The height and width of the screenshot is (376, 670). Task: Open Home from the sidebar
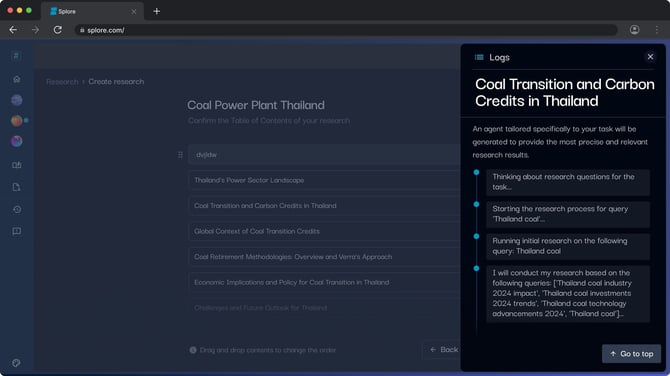point(17,79)
